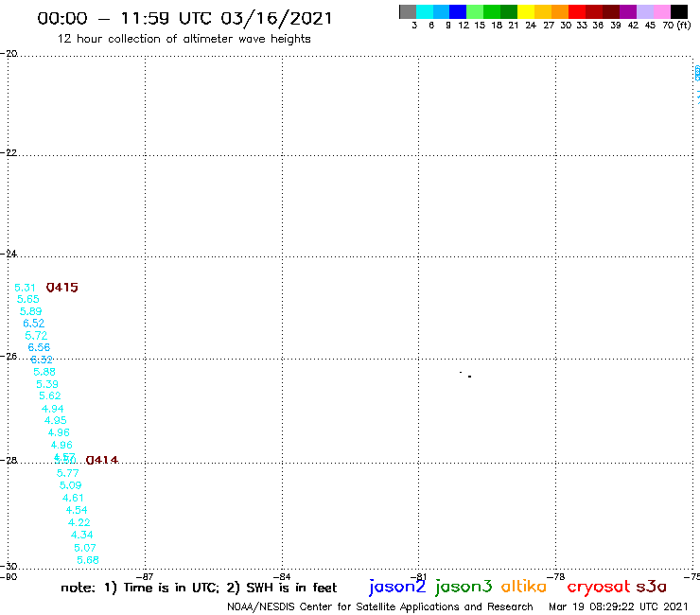Click wave height value '5.65'
Viewport: 700px width, 615px height.
click(28, 299)
